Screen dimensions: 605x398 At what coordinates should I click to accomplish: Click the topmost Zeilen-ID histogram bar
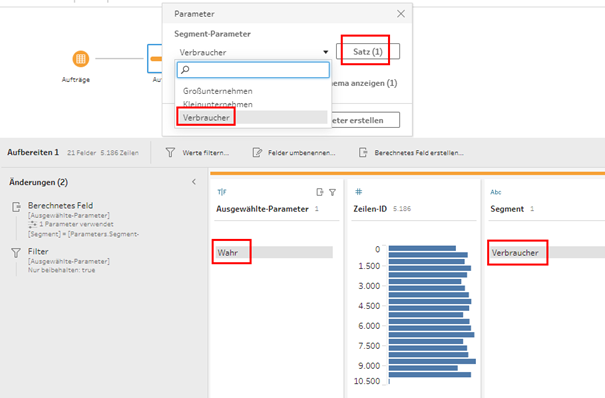click(422, 248)
